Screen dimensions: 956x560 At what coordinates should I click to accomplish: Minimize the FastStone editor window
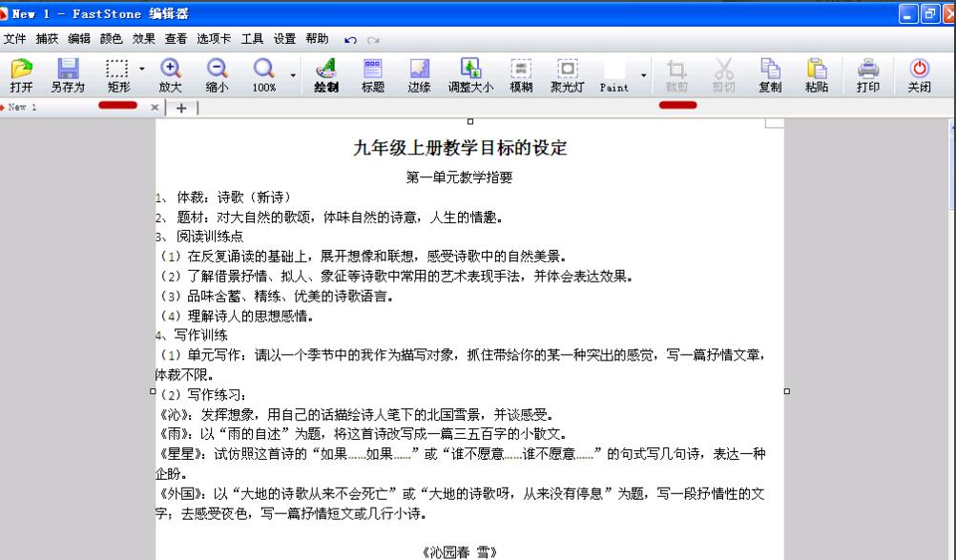click(x=908, y=13)
